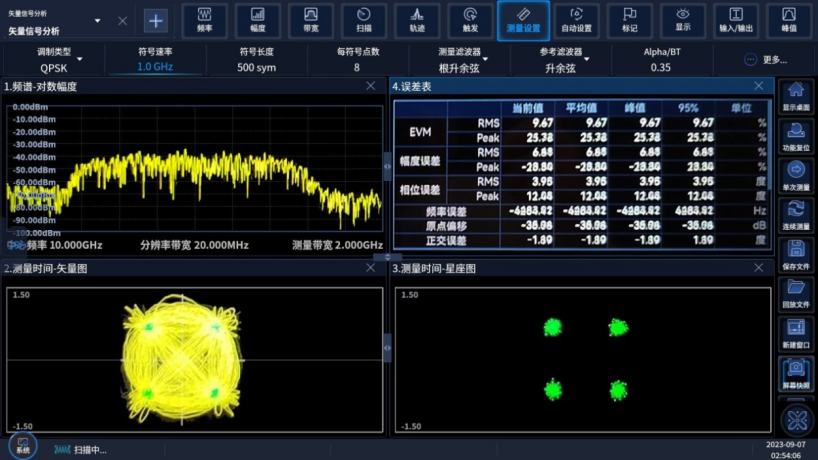This screenshot has width=818, height=460.
Task: Click the 每符号点数 value 8
Action: pos(357,67)
